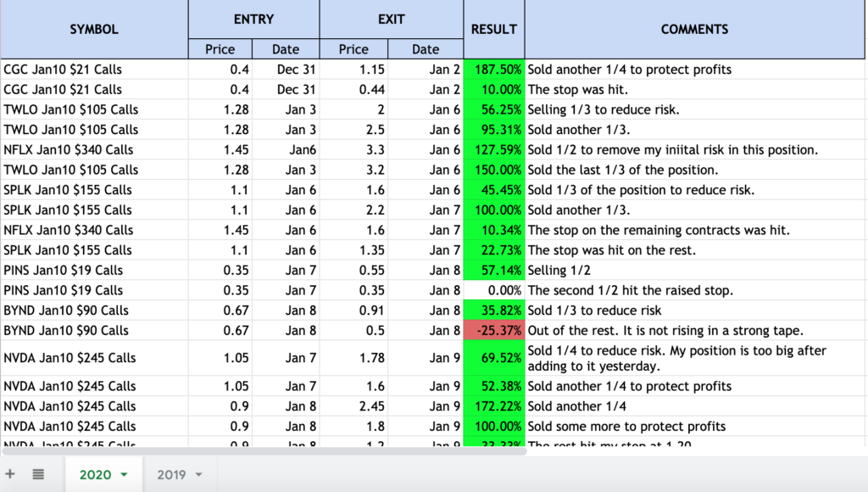The height and width of the screenshot is (492, 868).
Task: Select SPLK Jan10 $155 Calls cell in the 45.45% row
Action: 94,189
